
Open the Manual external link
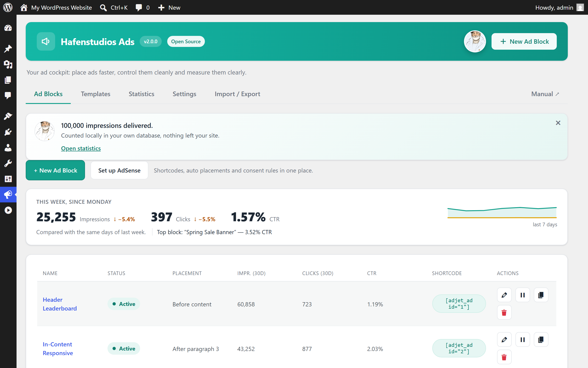point(545,94)
